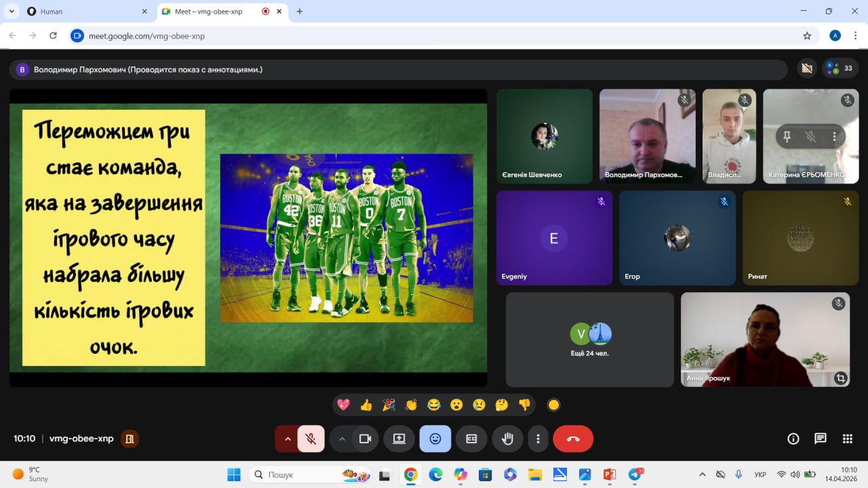Unmute the microphone in the call bar
Image resolution: width=868 pixels, height=488 pixels.
click(311, 439)
